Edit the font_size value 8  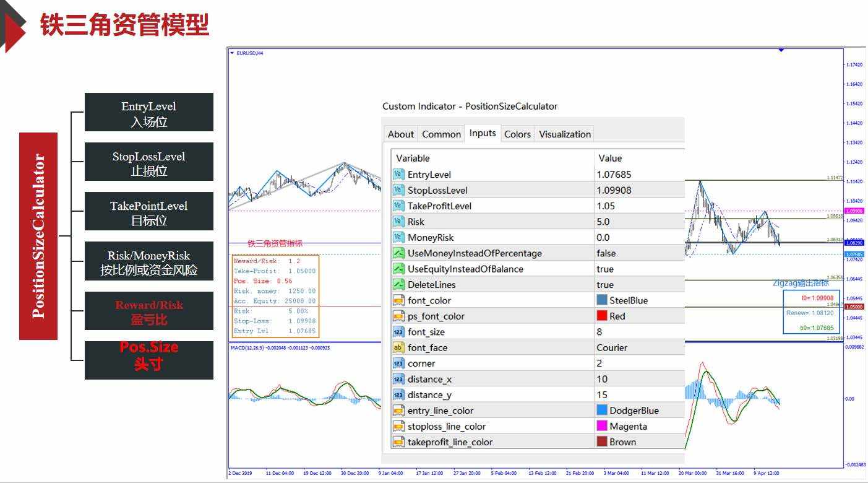pyautogui.click(x=640, y=332)
